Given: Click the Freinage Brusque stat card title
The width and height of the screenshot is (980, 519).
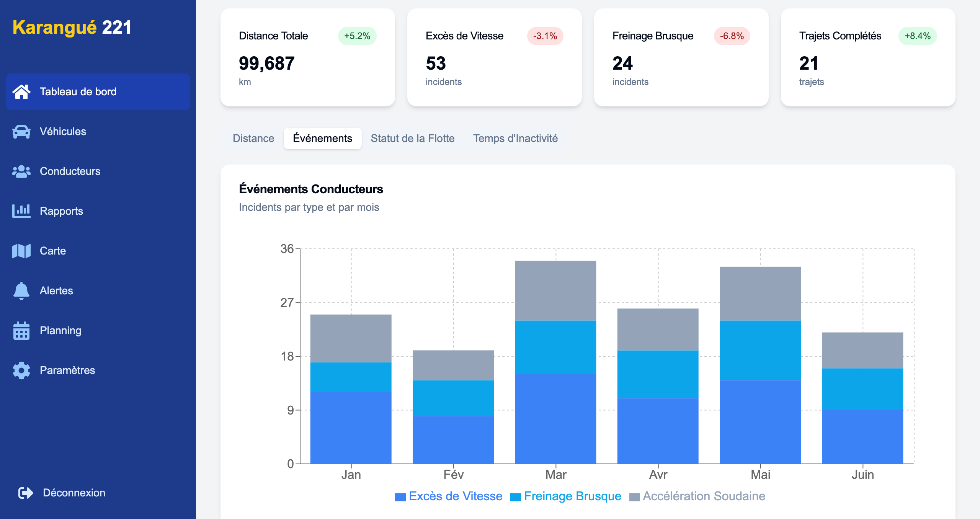Looking at the screenshot, I should (653, 36).
